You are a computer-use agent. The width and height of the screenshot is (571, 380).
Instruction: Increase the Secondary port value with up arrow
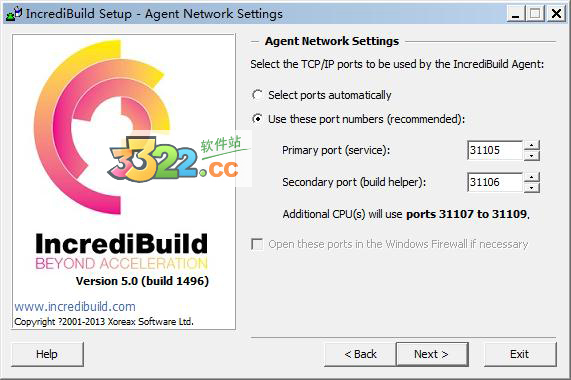coord(532,177)
